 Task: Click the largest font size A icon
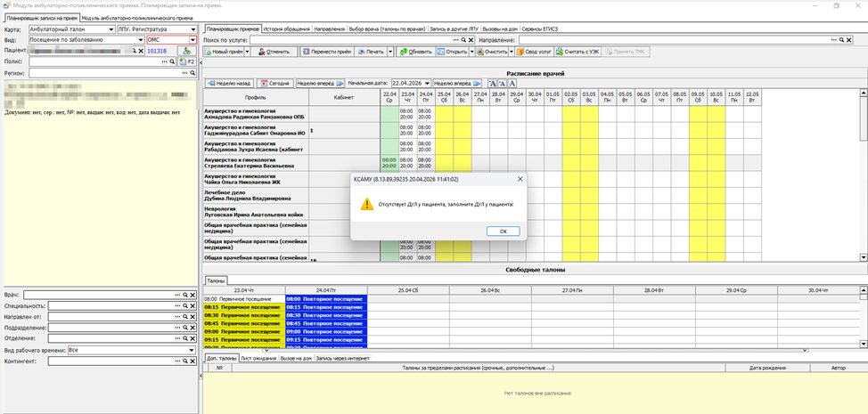[x=512, y=84]
